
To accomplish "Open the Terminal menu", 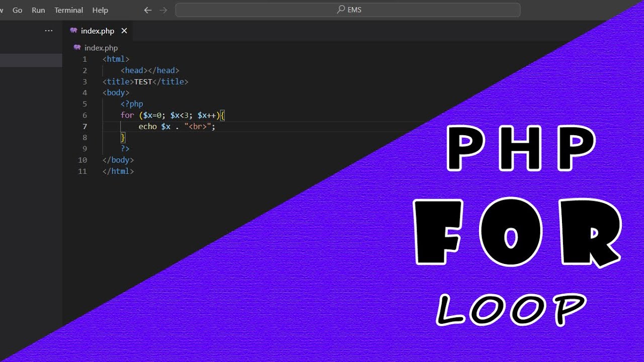I will coord(68,10).
